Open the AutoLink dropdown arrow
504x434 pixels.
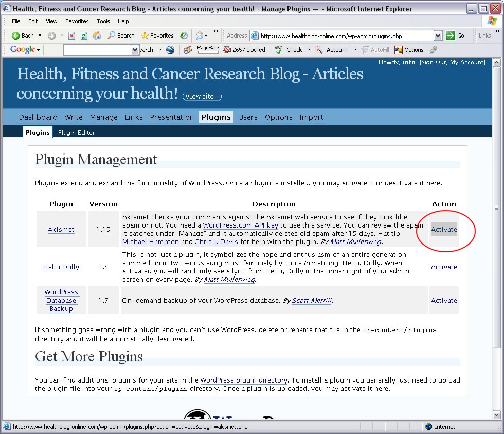pos(355,50)
